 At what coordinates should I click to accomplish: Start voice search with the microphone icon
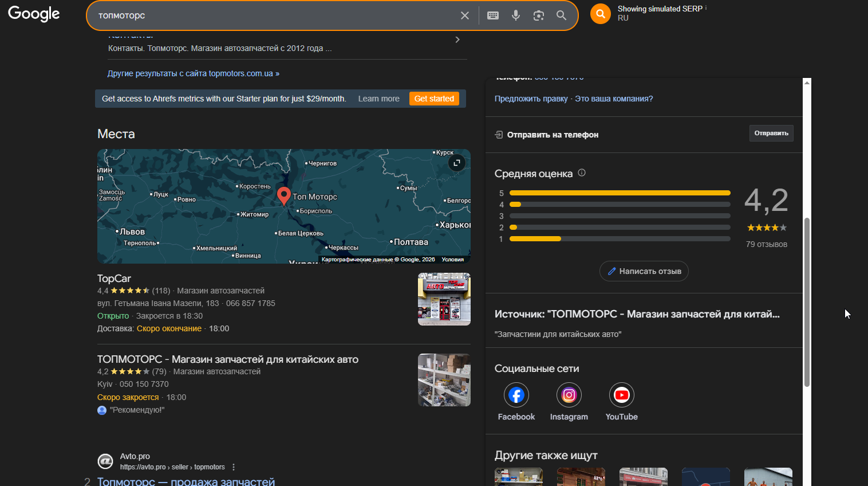point(516,15)
